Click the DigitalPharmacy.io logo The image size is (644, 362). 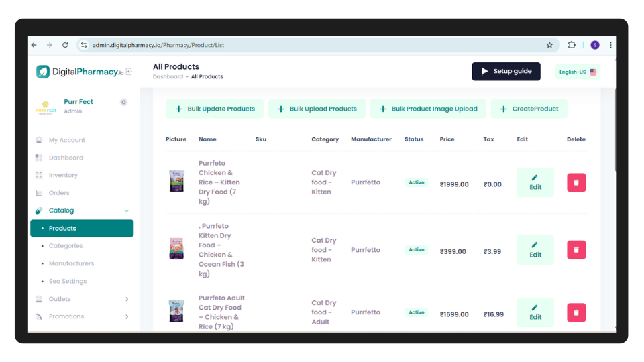(x=80, y=72)
